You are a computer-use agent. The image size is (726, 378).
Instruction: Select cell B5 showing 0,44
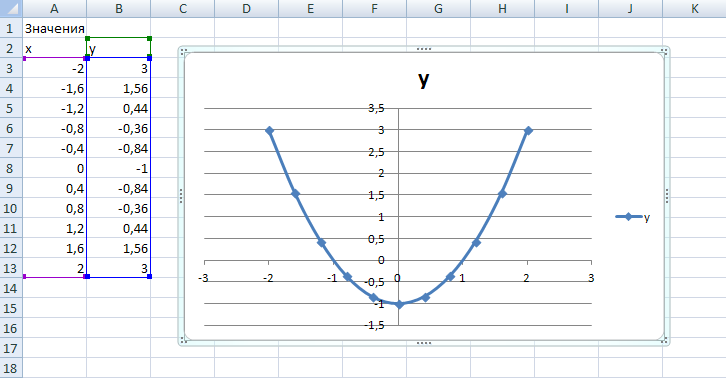[119, 108]
